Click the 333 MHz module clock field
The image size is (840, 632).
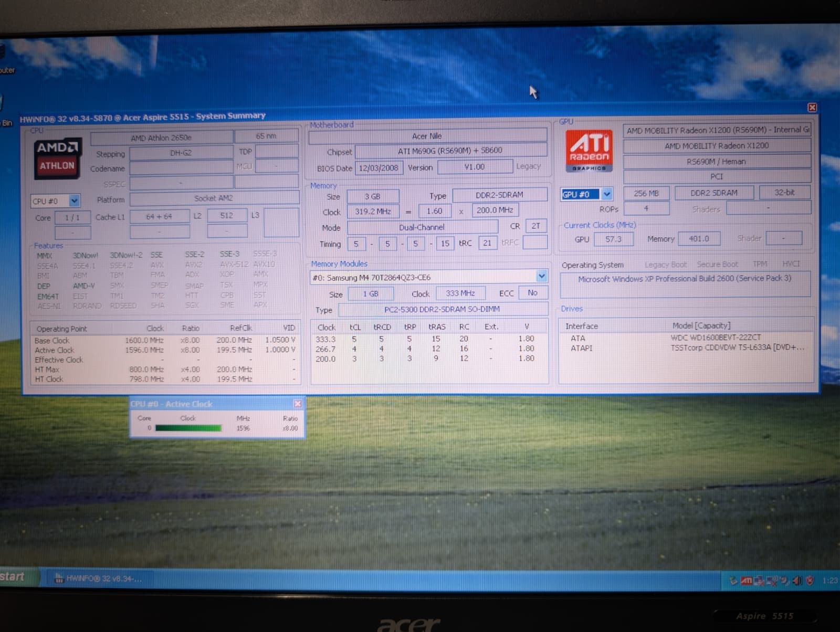pos(460,293)
